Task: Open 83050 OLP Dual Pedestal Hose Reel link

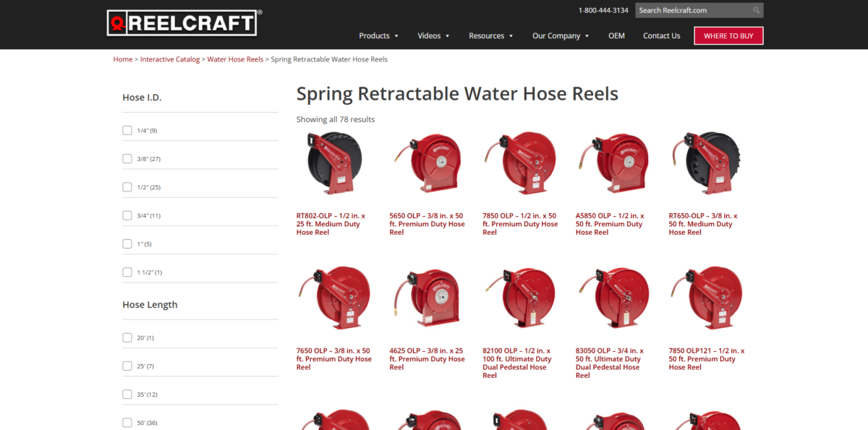Action: [610, 363]
